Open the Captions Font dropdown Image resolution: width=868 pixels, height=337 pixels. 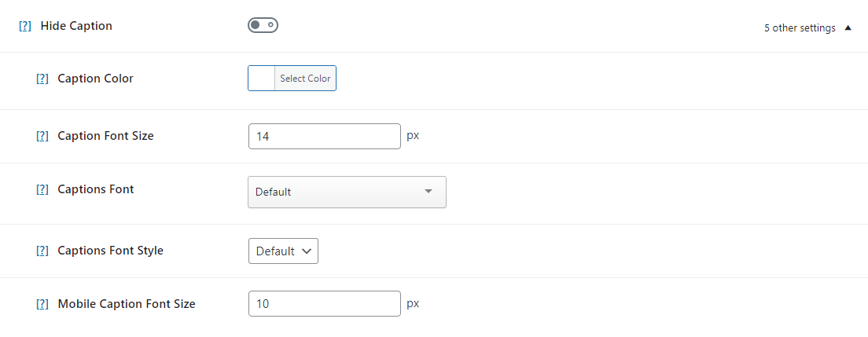point(347,192)
